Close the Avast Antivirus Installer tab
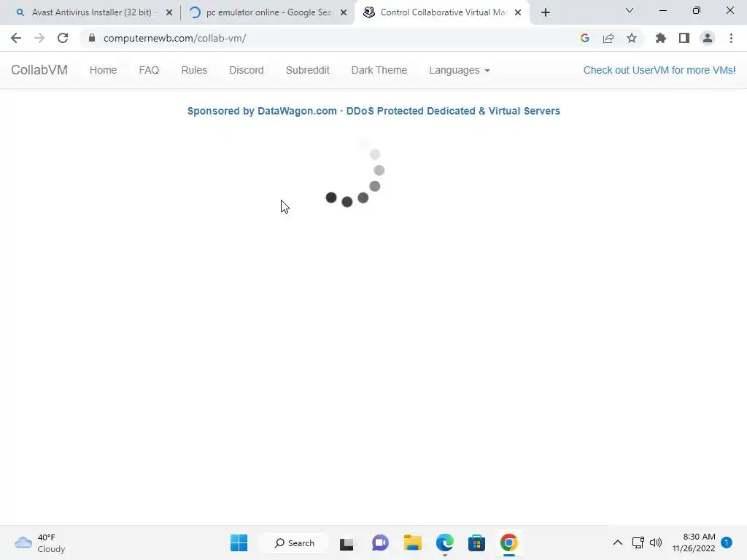The height and width of the screenshot is (560, 747). pos(169,13)
